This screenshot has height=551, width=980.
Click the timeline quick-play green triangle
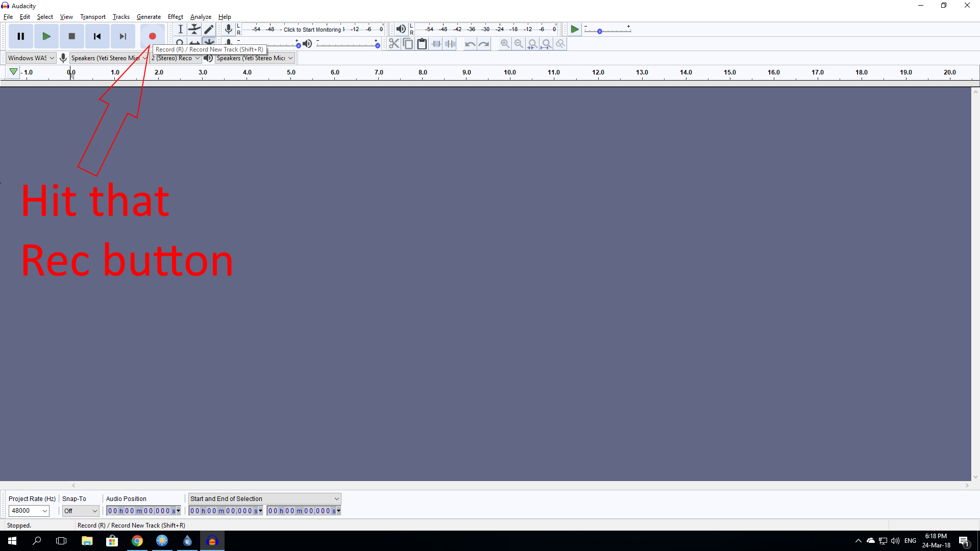(x=14, y=72)
